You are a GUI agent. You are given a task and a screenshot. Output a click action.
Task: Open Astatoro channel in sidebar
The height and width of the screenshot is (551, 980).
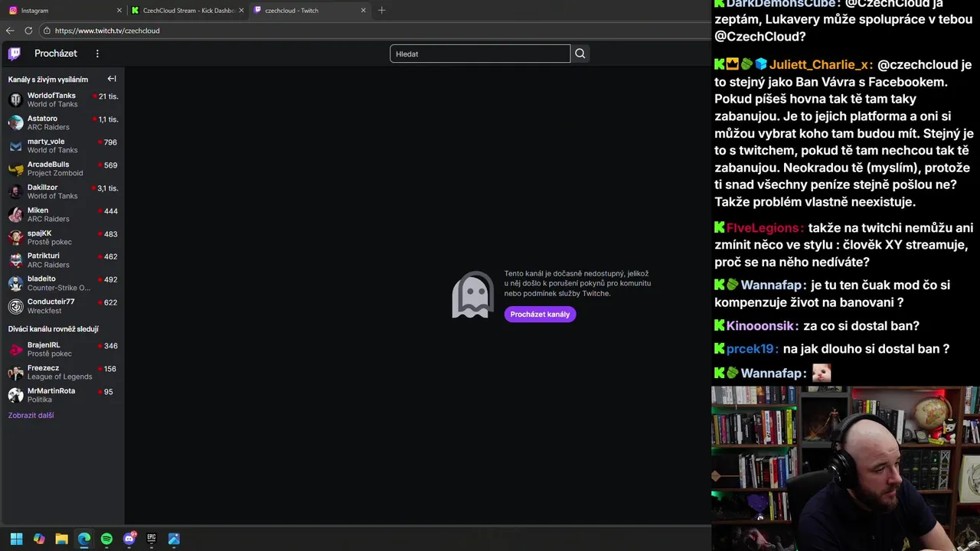[x=62, y=123]
